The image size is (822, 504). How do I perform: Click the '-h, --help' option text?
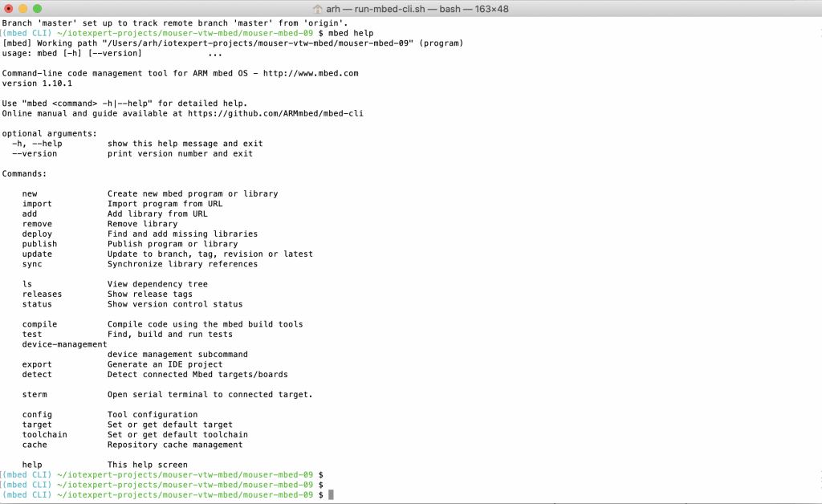pos(37,144)
